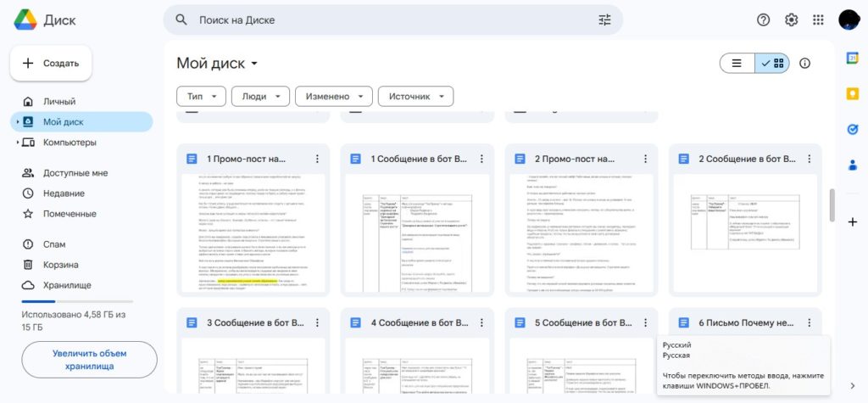Open more actions for 4 Сообщение в бот
Viewport: 868px width, 403px height.
click(481, 322)
